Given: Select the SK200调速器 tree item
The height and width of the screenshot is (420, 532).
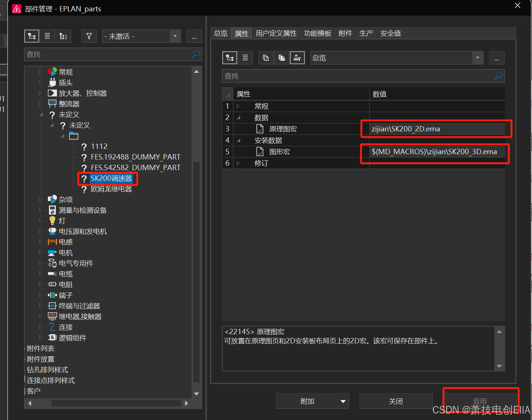Looking at the screenshot, I should [111, 178].
